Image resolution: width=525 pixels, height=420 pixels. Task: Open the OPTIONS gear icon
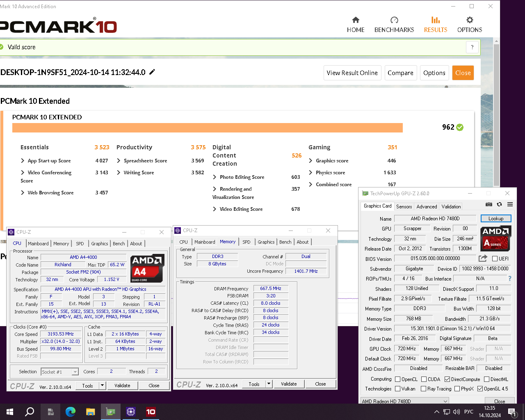[x=470, y=20]
